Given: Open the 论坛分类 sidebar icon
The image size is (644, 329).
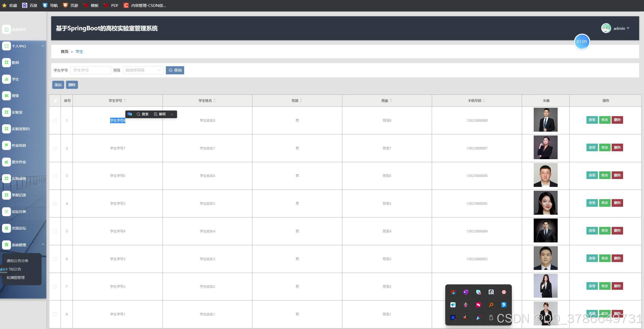Looking at the screenshot, I should coord(6,212).
